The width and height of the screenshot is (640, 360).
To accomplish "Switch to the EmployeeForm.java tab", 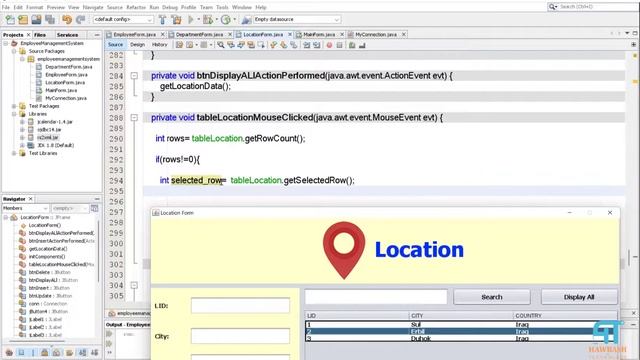I will [x=134, y=34].
